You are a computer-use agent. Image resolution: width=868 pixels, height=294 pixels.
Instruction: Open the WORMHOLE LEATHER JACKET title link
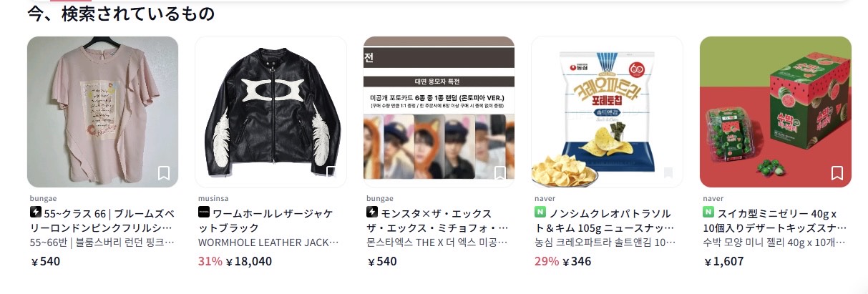click(268, 242)
